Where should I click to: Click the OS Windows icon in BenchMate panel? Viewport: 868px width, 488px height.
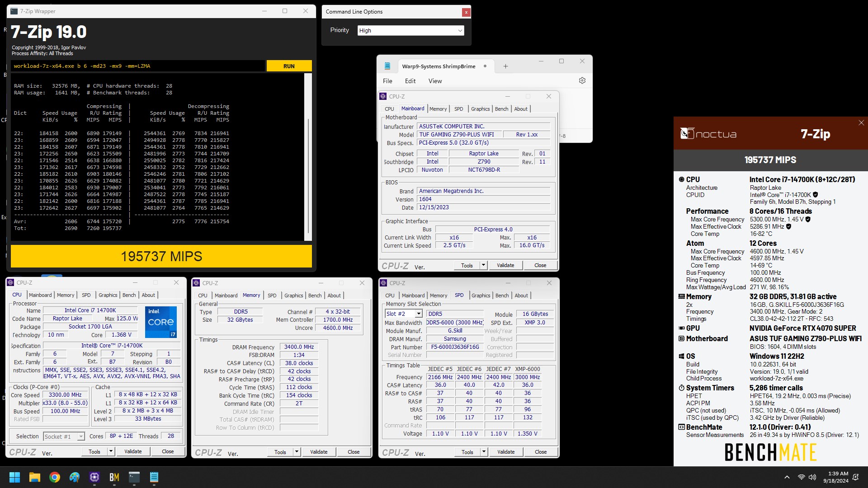point(681,356)
